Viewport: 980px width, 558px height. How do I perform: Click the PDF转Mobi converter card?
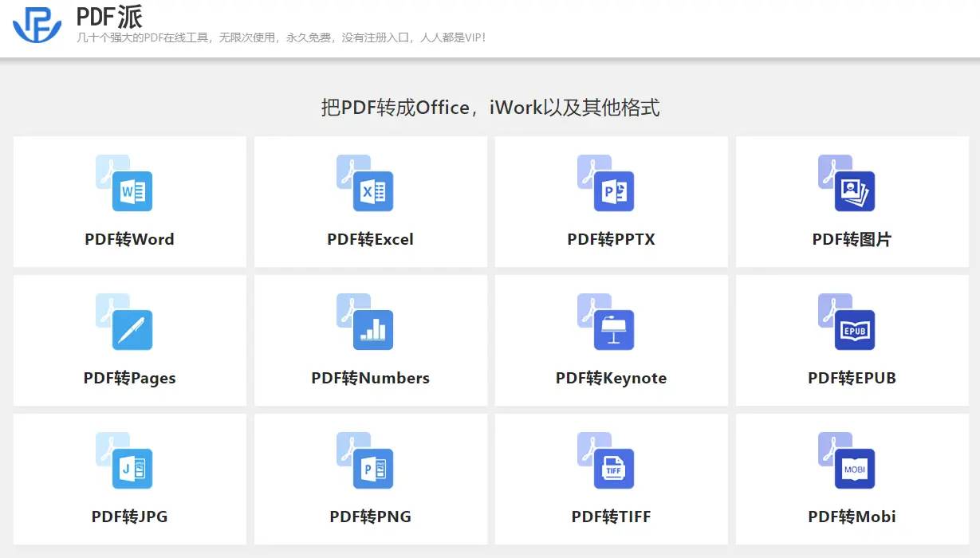852,478
